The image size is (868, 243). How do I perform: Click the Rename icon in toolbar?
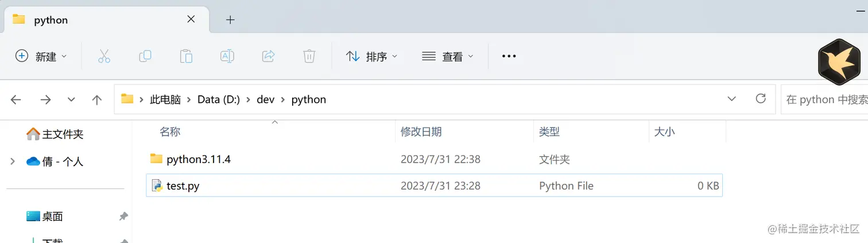[227, 56]
